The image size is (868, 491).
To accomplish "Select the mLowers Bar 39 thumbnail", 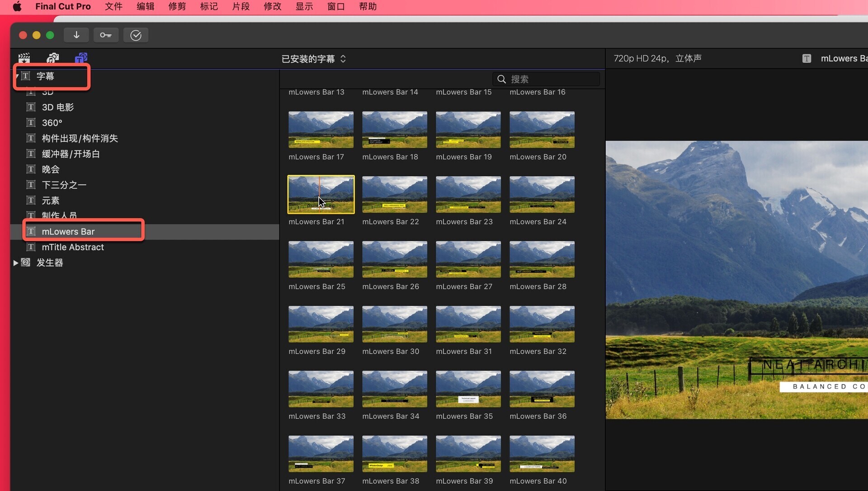I will pyautogui.click(x=468, y=454).
